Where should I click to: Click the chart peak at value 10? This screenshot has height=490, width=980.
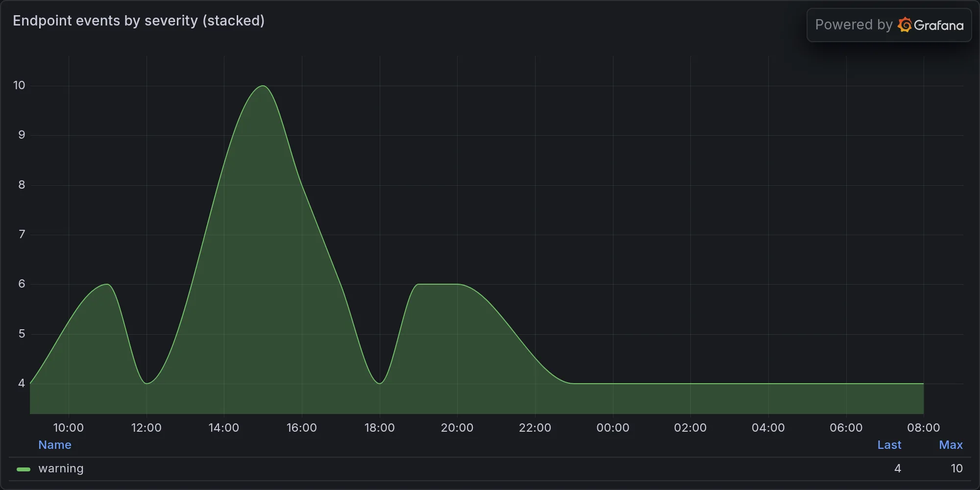263,86
